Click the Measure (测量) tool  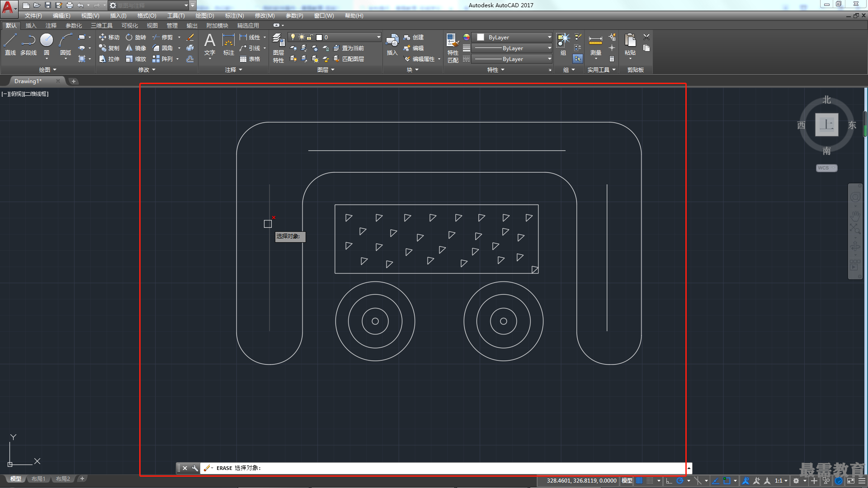pyautogui.click(x=596, y=44)
